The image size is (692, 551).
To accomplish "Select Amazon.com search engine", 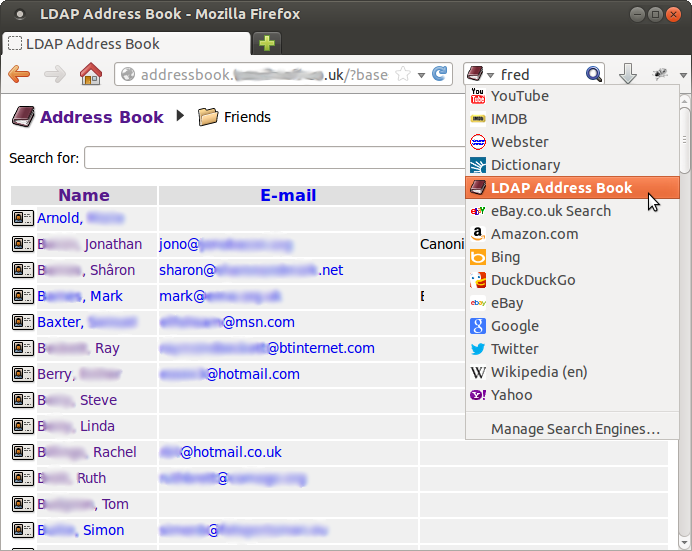I will (x=572, y=234).
